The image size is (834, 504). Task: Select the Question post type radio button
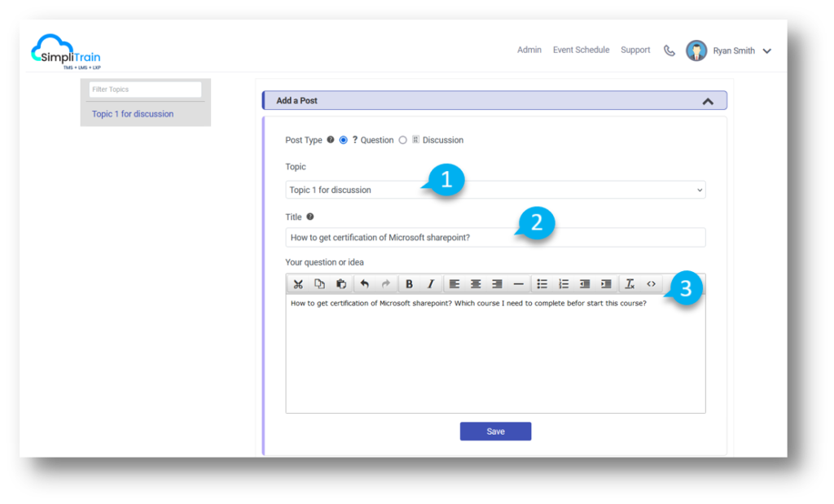point(342,139)
